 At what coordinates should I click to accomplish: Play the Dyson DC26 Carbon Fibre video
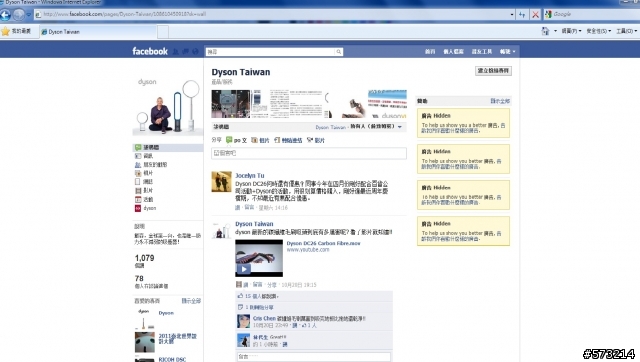(259, 258)
